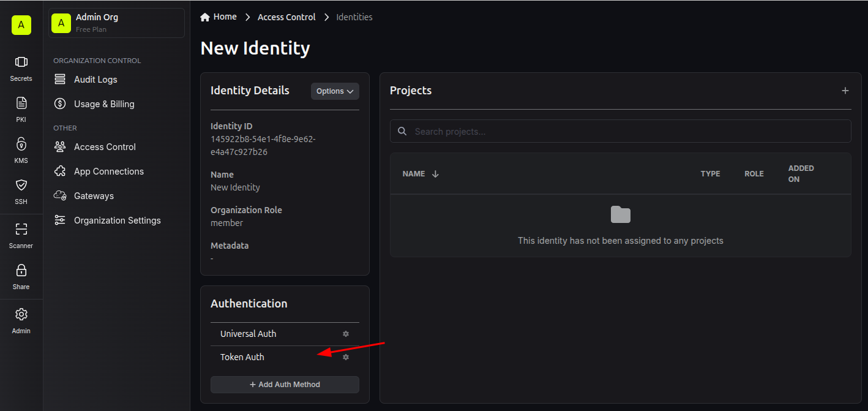
Task: Click the Home house icon in breadcrumb
Action: pyautogui.click(x=205, y=17)
